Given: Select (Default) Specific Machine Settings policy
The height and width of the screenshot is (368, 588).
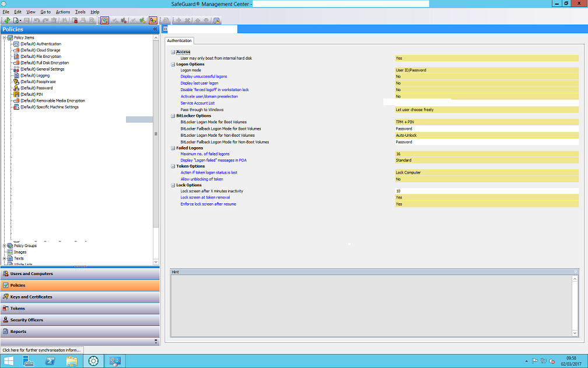Looking at the screenshot, I should pyautogui.click(x=50, y=107).
